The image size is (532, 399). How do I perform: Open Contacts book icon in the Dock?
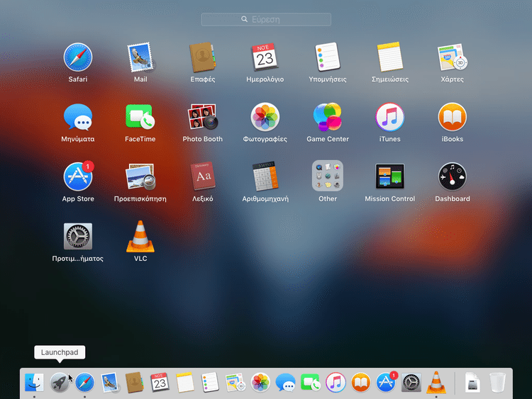(x=134, y=382)
